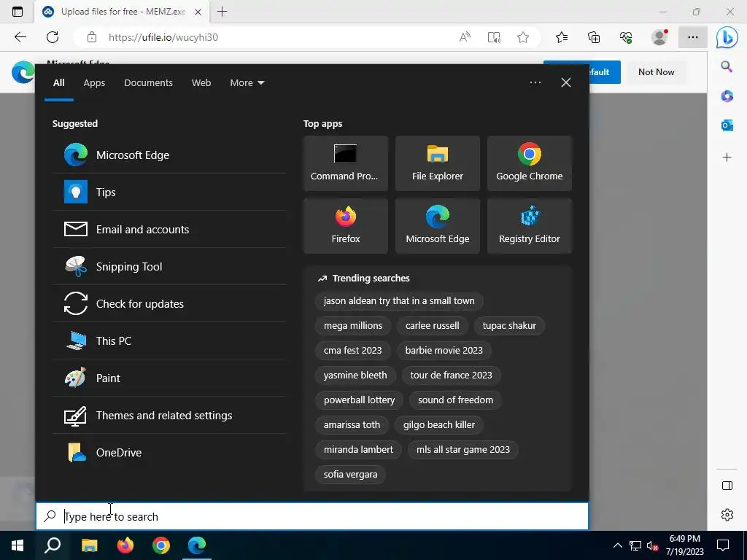Open the muted volume tray icon
This screenshot has width=747, height=560.
652,545
